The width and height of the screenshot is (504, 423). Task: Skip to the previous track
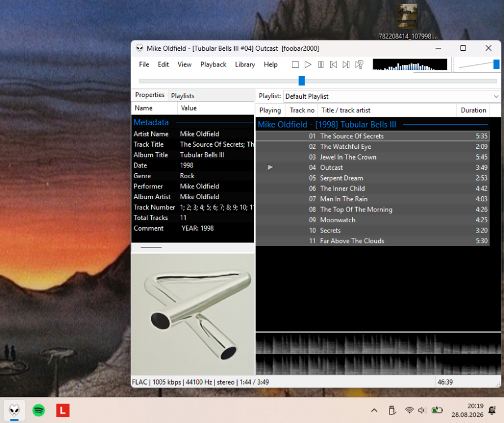coord(334,64)
